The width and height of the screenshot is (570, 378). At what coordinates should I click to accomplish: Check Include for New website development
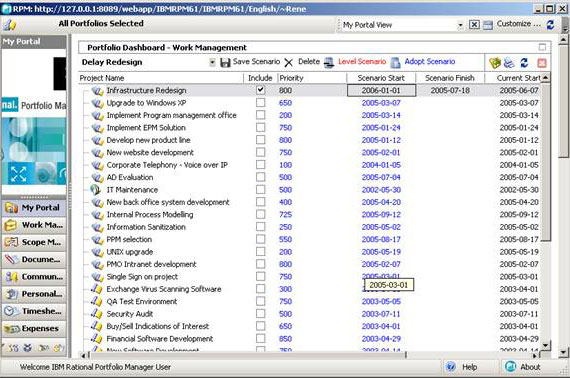pyautogui.click(x=260, y=152)
